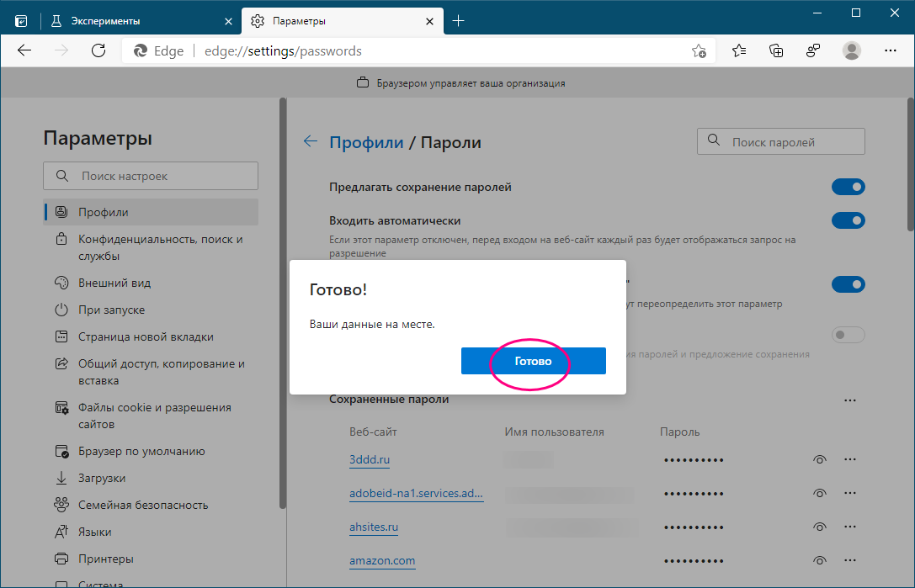Add this page to favorites star icon

click(x=699, y=51)
